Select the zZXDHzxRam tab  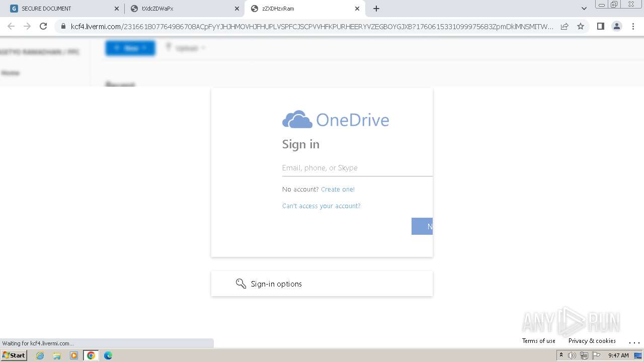(x=304, y=9)
